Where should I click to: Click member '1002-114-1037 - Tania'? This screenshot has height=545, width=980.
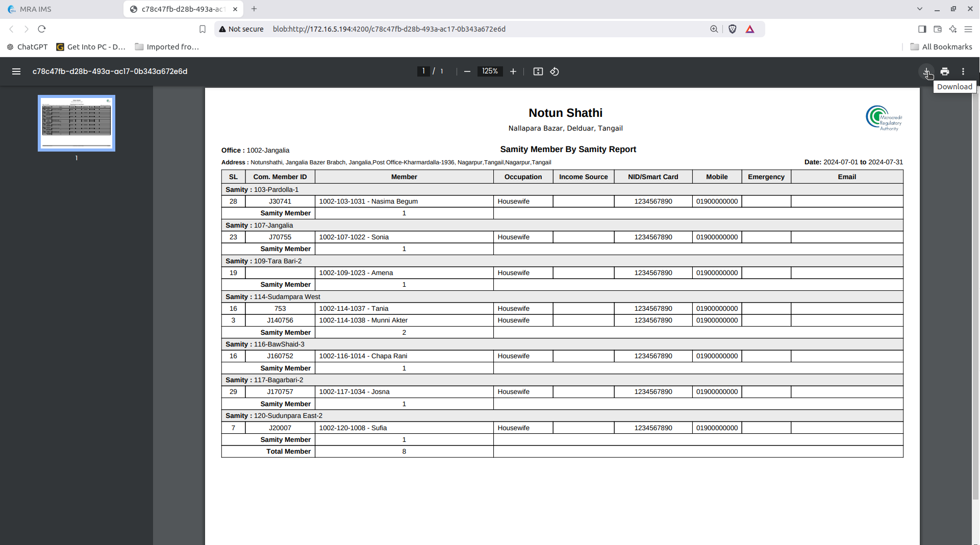pyautogui.click(x=354, y=309)
